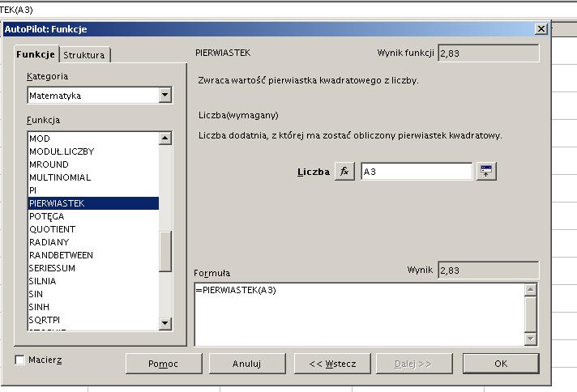Click the disabled Dalej >> button
The height and width of the screenshot is (392, 577).
pos(414,364)
